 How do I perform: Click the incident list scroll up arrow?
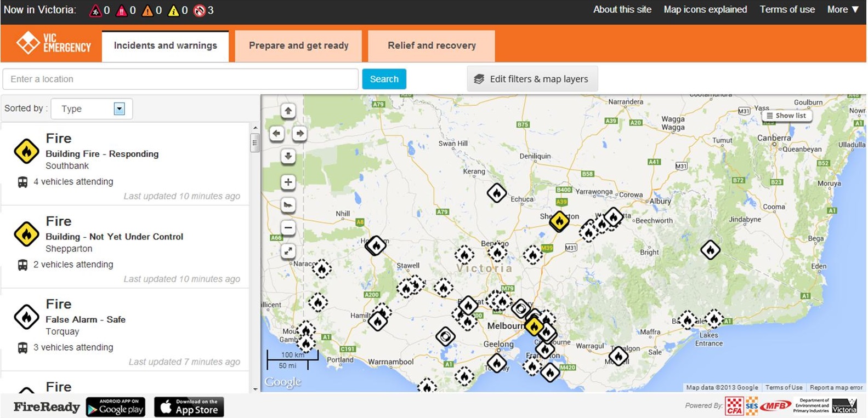click(254, 128)
